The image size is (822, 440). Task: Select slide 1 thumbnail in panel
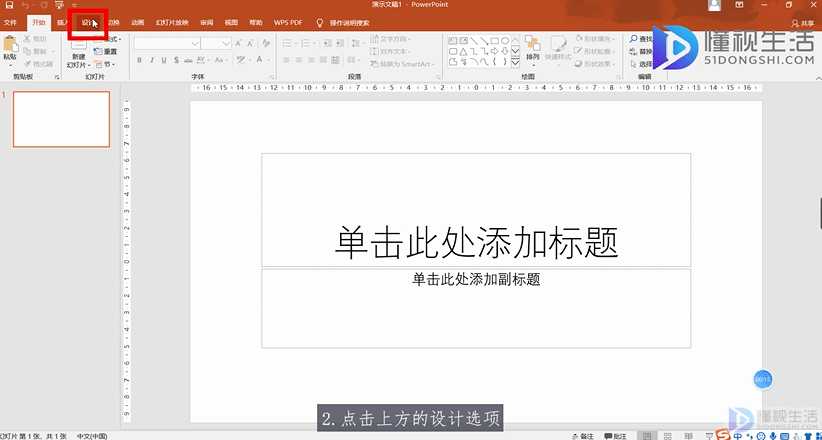(61, 119)
